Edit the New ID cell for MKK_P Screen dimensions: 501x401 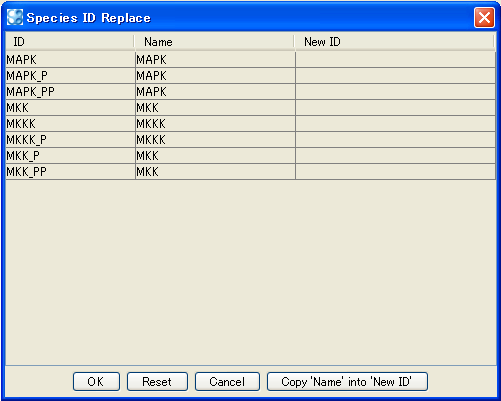click(x=395, y=156)
